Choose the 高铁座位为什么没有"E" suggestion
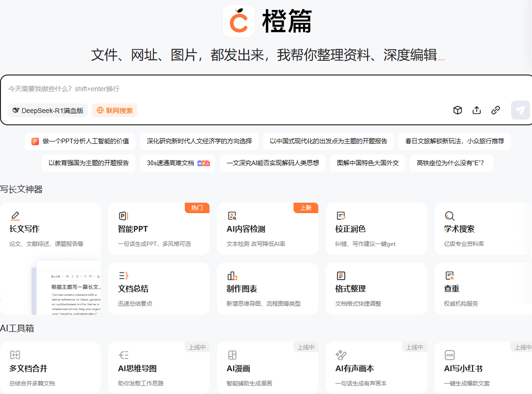 pyautogui.click(x=451, y=163)
